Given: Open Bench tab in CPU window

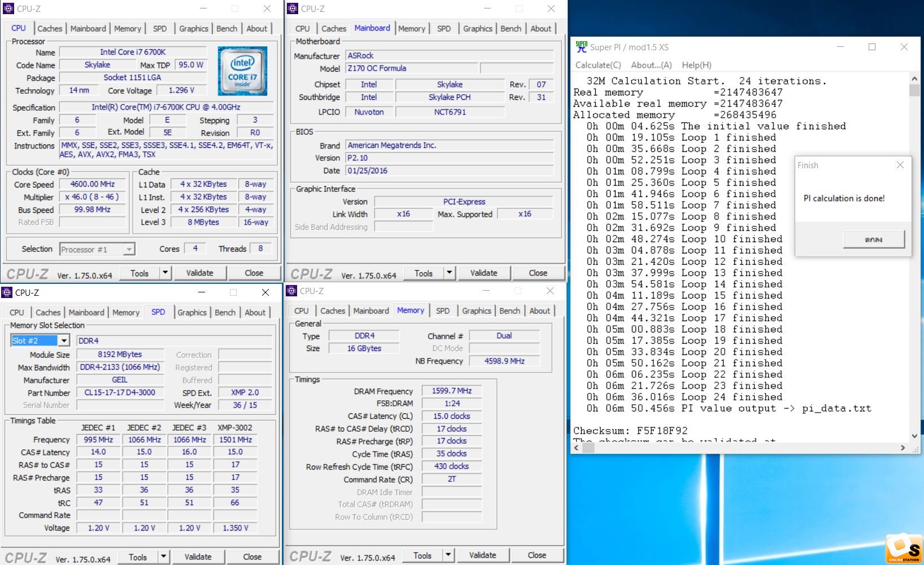Looking at the screenshot, I should click(x=227, y=28).
